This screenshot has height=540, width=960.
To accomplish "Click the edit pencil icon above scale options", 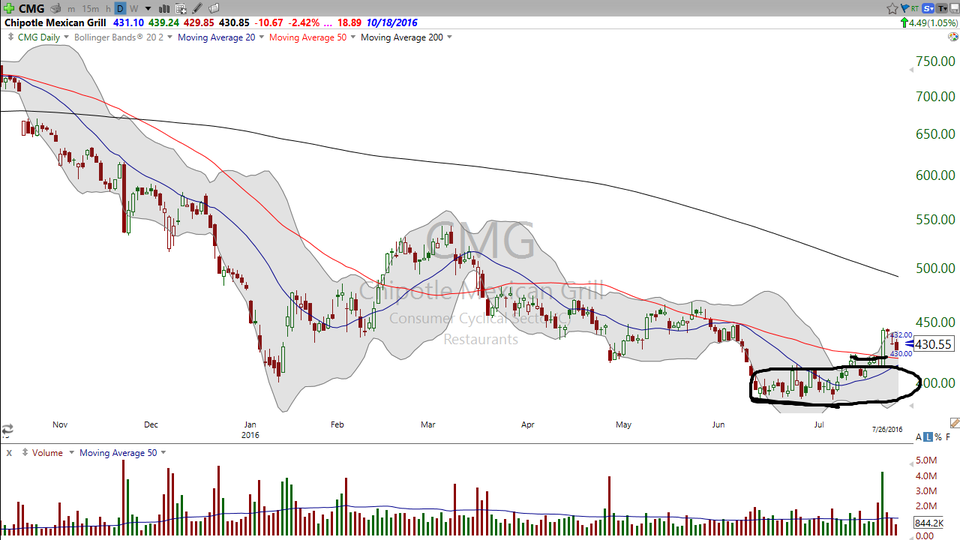I will pos(954,423).
